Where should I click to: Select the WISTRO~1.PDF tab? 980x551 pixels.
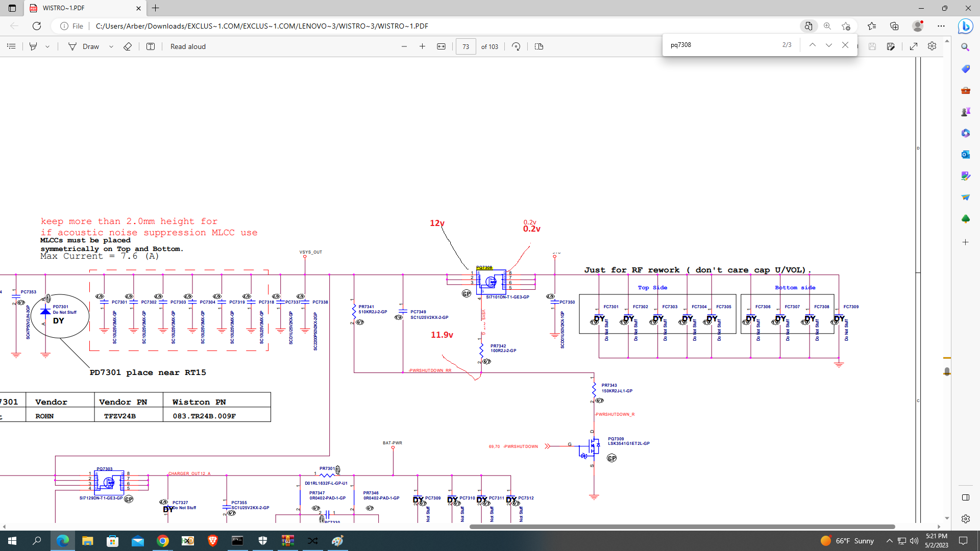click(84, 8)
